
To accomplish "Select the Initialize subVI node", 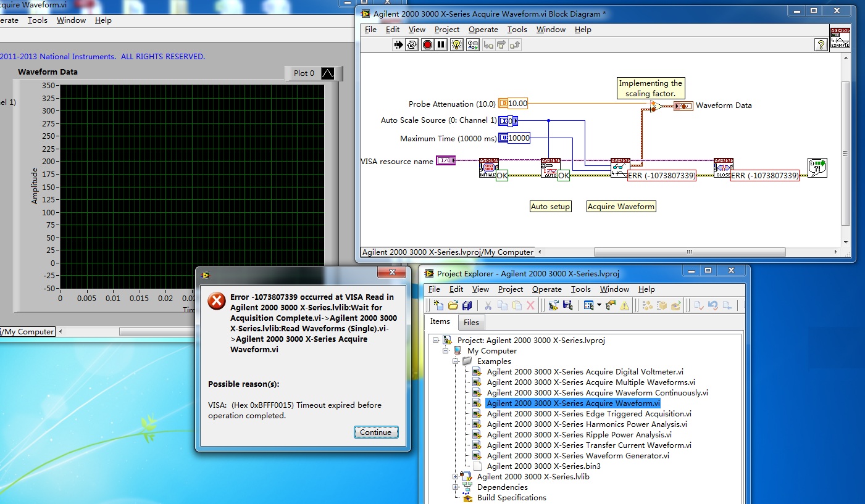I will point(489,168).
